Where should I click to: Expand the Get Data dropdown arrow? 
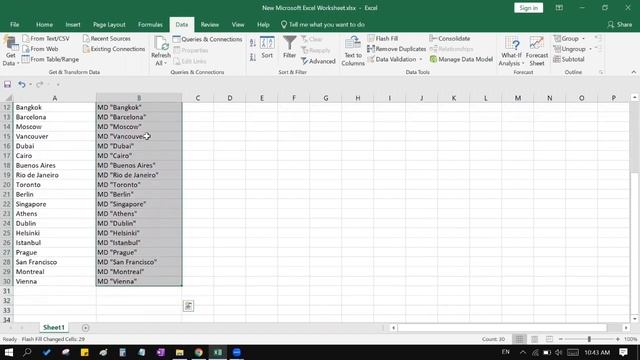(18, 64)
